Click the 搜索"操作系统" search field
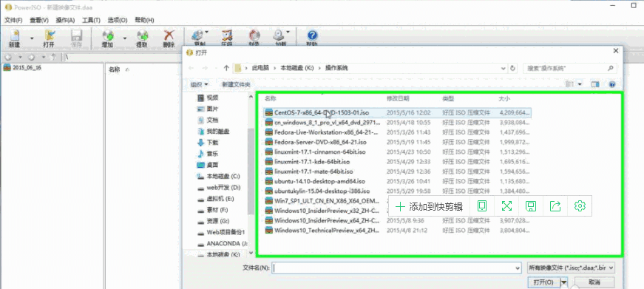 [565, 68]
